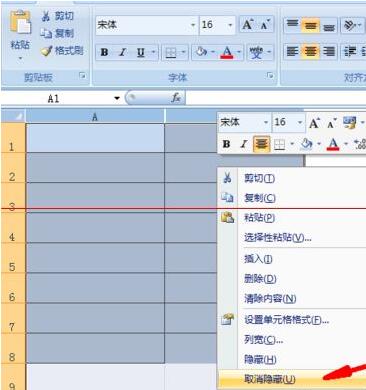Screen dimensions: 366x390
Task: Click the red Font Color A in ribbon
Action: 227,52
